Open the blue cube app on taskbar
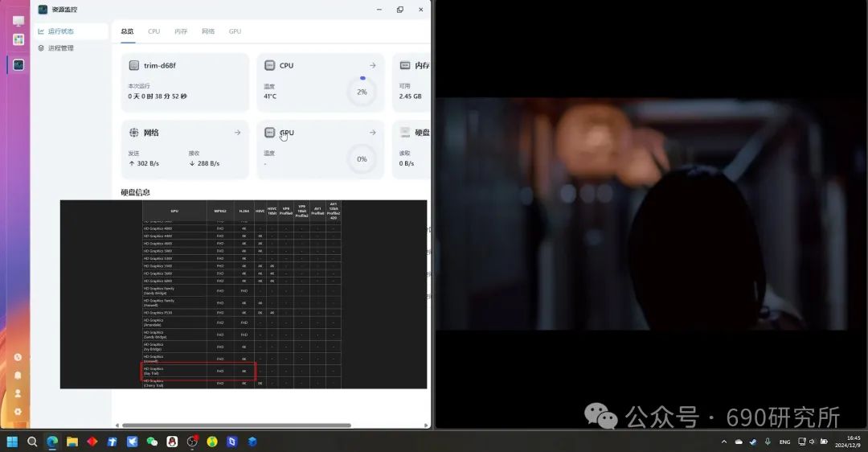This screenshot has height=452, width=868. tap(252, 442)
